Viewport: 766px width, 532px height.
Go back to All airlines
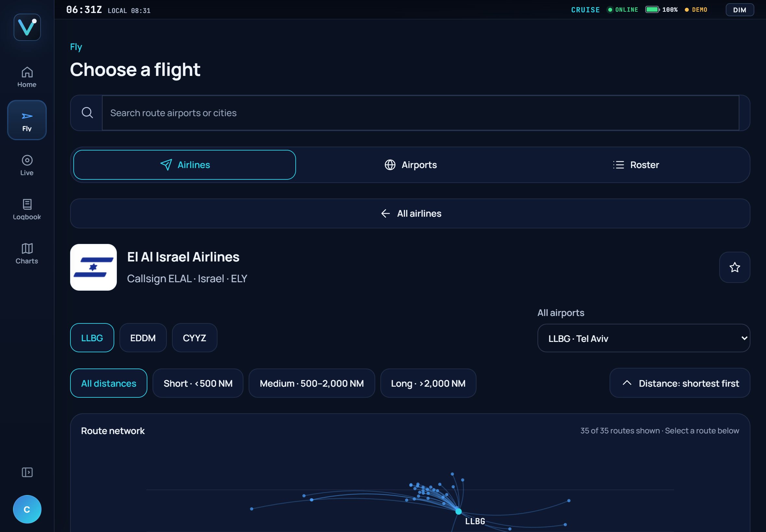click(x=410, y=213)
